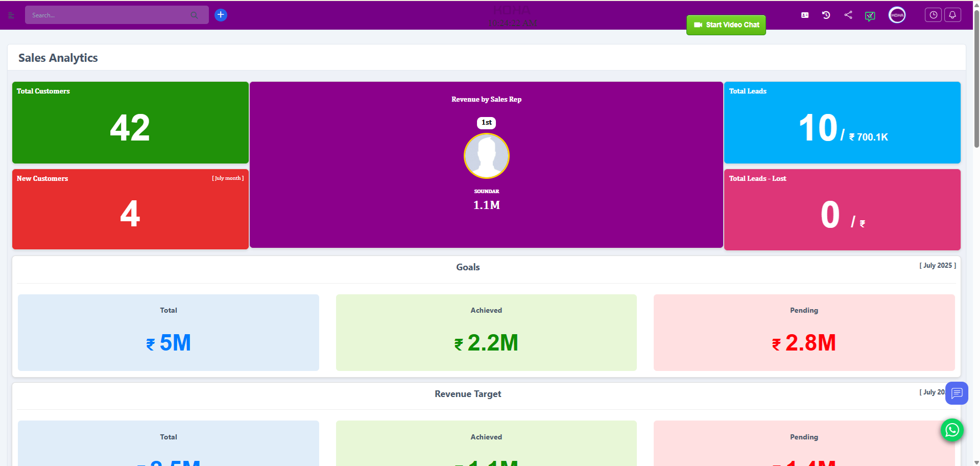Start Video Chat
The width and height of the screenshot is (980, 466).
(726, 25)
